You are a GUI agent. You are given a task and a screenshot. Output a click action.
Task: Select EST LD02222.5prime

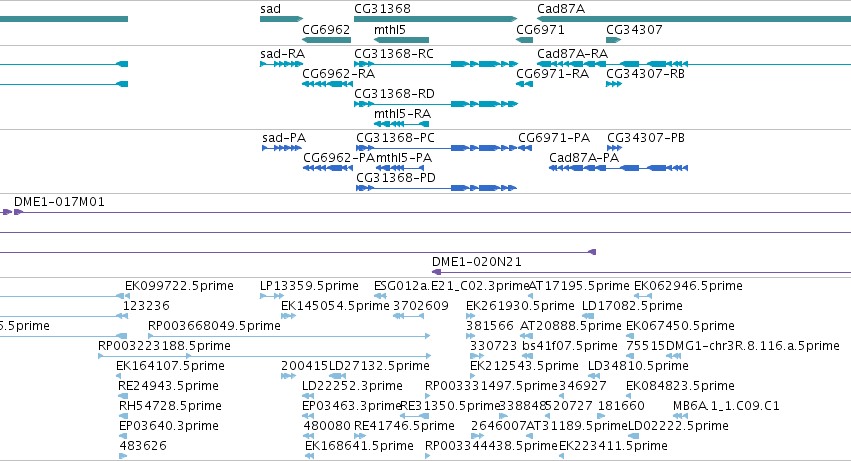[678, 426]
